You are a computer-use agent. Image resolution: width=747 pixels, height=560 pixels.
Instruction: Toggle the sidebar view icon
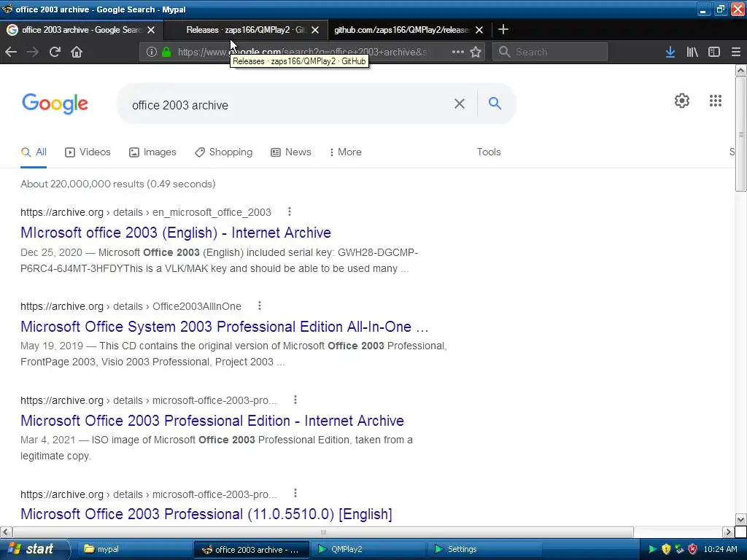coord(714,52)
